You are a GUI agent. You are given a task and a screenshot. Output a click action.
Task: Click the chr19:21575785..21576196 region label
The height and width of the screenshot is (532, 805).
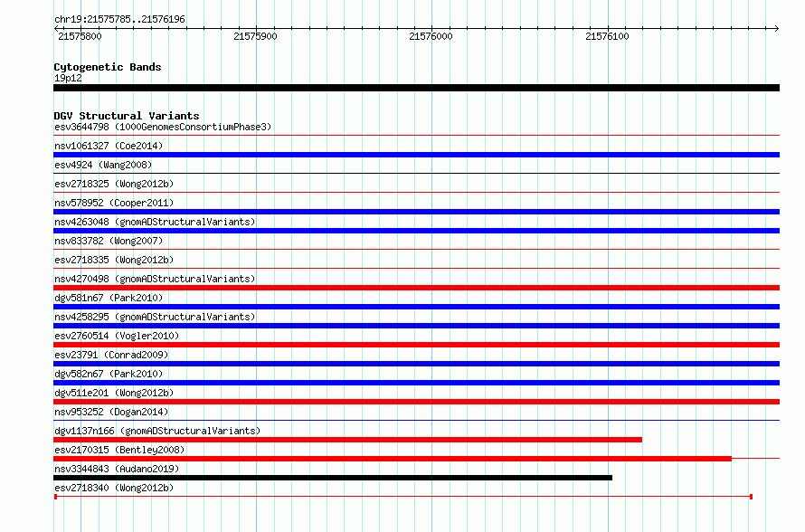(x=119, y=20)
